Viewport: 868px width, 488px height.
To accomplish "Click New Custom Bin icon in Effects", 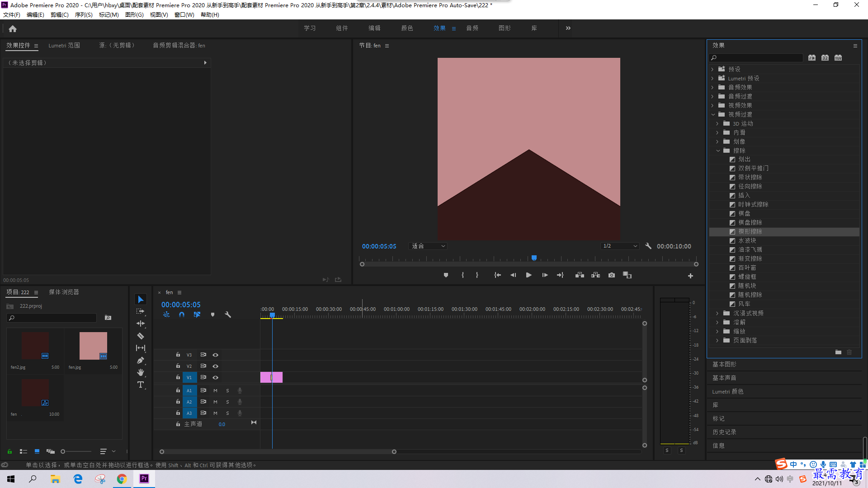I will pos(838,352).
